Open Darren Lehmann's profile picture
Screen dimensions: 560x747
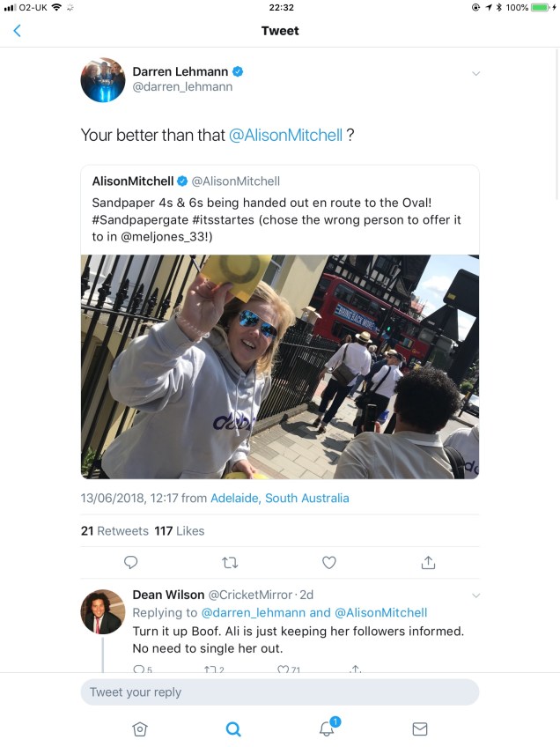coord(103,80)
